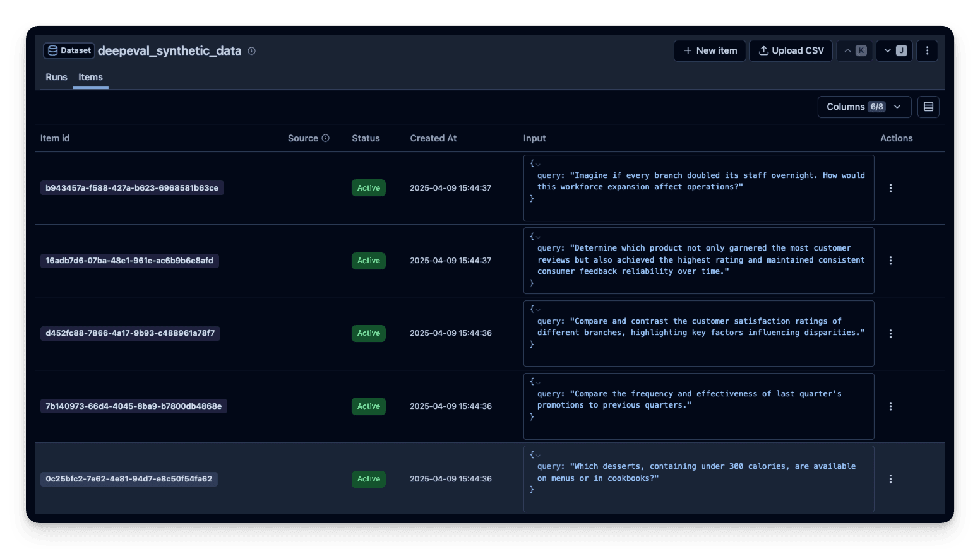Go to next item with the J chevron button
This screenshot has height=549, width=980.
pyautogui.click(x=893, y=50)
